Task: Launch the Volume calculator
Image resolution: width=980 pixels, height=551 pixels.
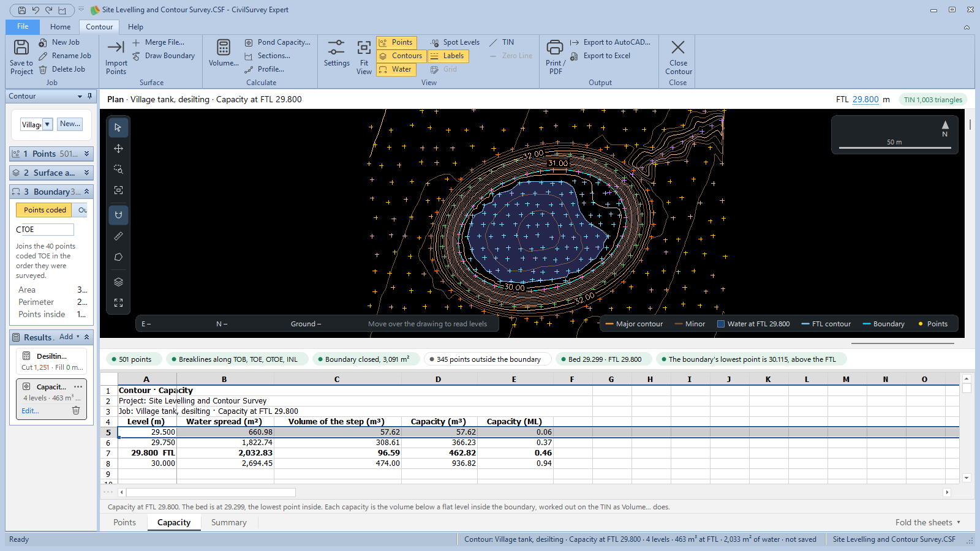Action: click(x=224, y=53)
